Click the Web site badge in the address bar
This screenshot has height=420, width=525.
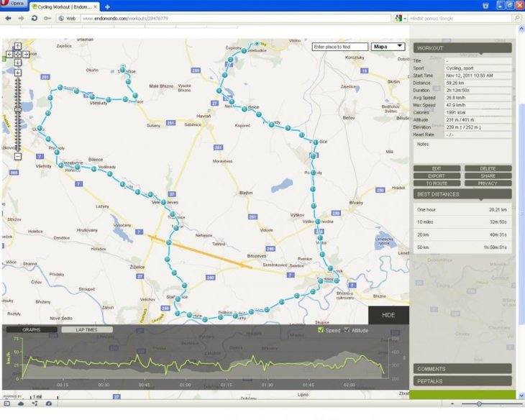[x=68, y=19]
